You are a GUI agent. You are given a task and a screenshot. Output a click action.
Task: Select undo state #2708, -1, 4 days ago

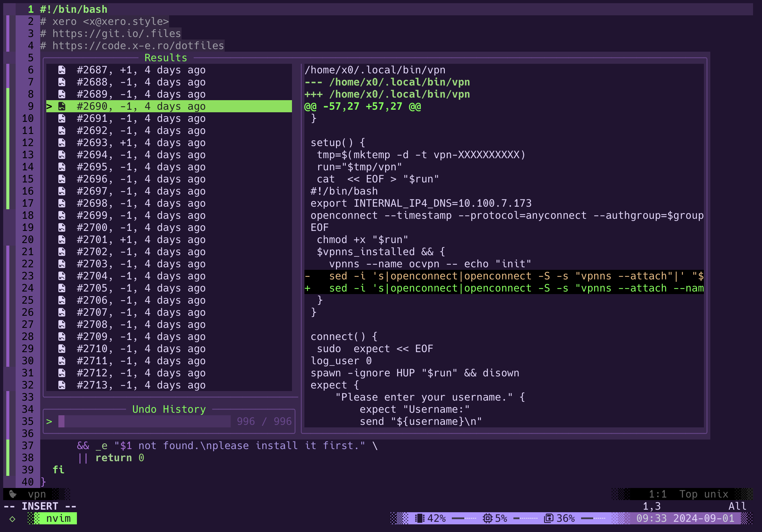pos(169,324)
